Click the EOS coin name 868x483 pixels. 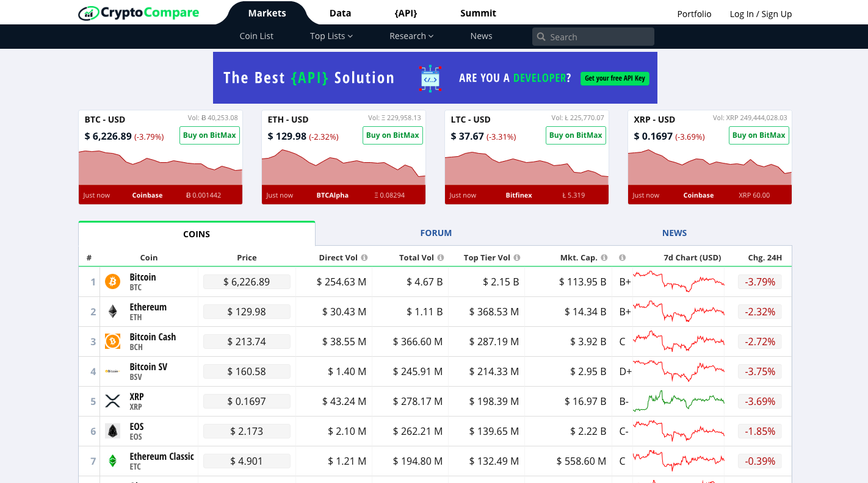coord(137,426)
